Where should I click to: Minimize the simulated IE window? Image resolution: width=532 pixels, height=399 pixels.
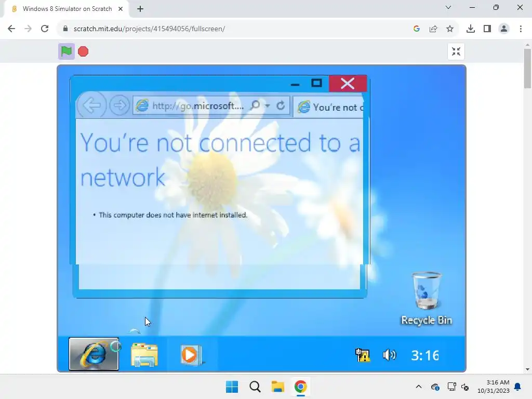pos(295,85)
